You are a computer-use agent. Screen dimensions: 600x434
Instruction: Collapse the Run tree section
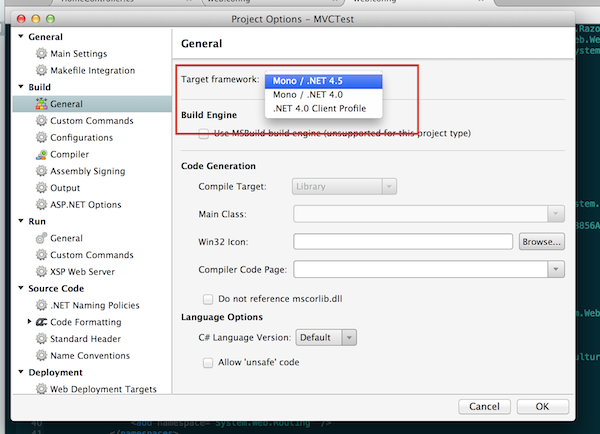click(21, 221)
